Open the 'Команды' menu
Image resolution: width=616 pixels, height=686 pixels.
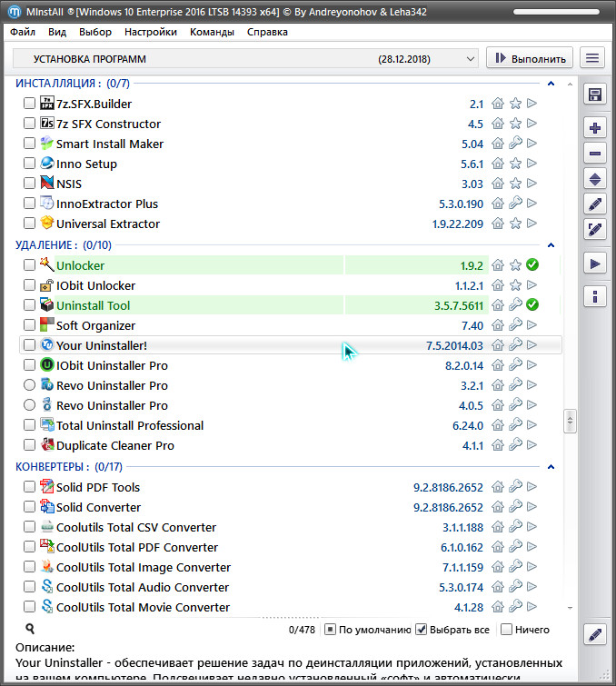point(212,32)
